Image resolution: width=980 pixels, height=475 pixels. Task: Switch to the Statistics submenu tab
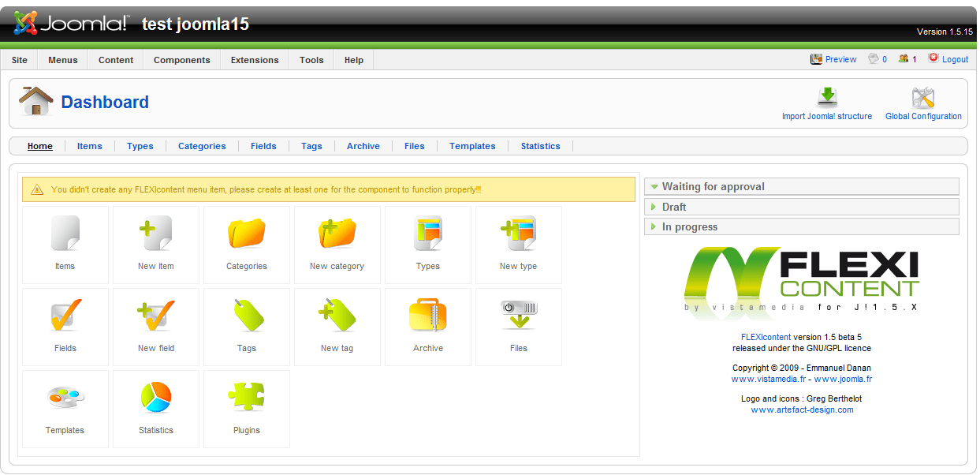coord(540,146)
